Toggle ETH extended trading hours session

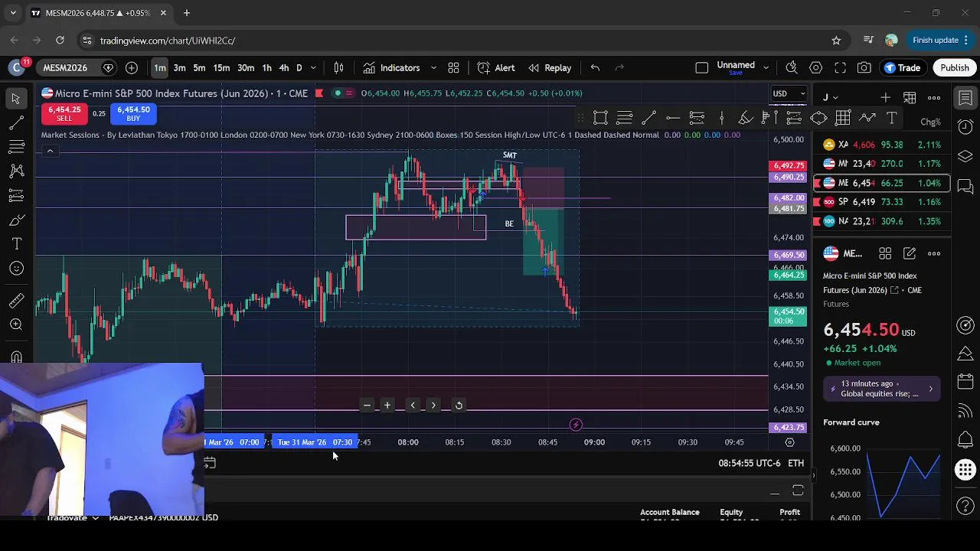coord(796,463)
